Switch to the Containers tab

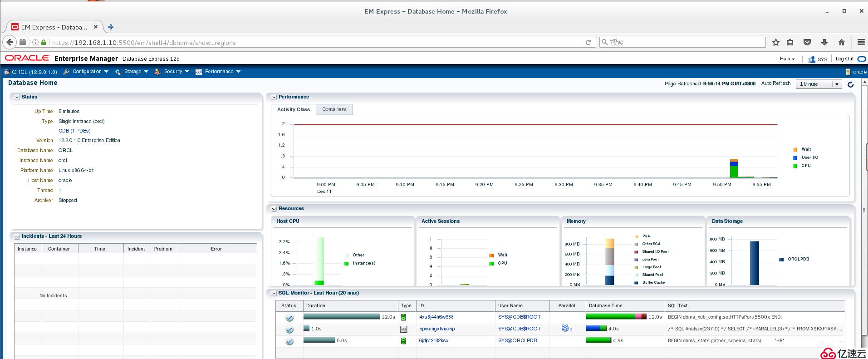(x=334, y=109)
